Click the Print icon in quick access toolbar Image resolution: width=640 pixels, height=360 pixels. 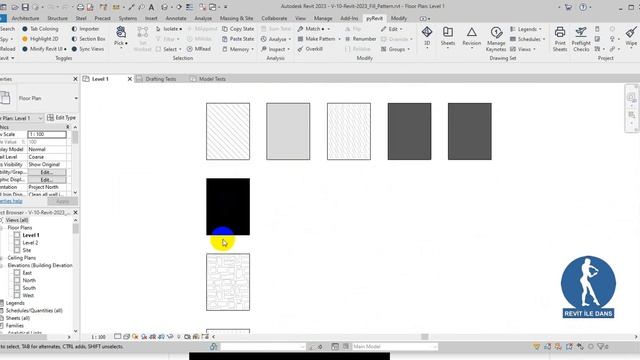[80, 7]
